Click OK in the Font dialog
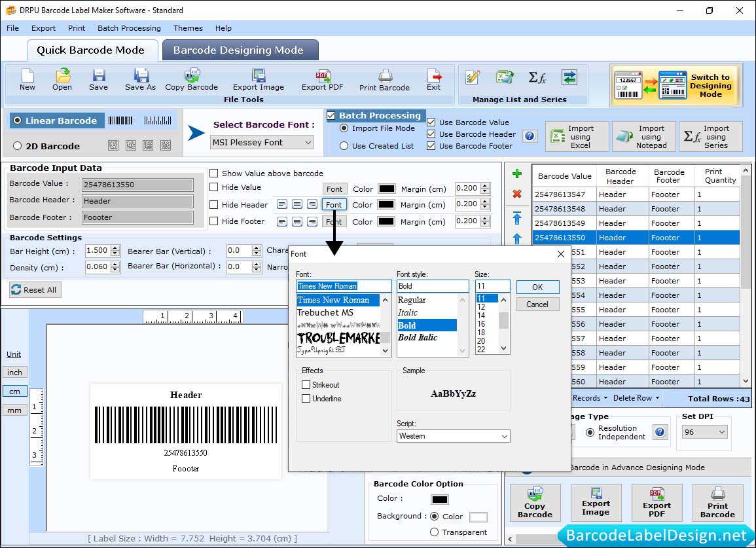This screenshot has width=756, height=548. [537, 287]
